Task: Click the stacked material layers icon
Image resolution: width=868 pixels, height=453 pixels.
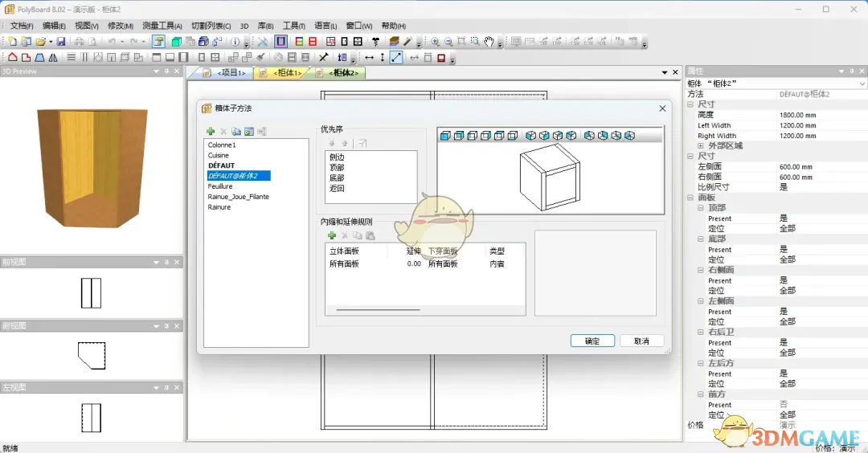Action: click(394, 42)
